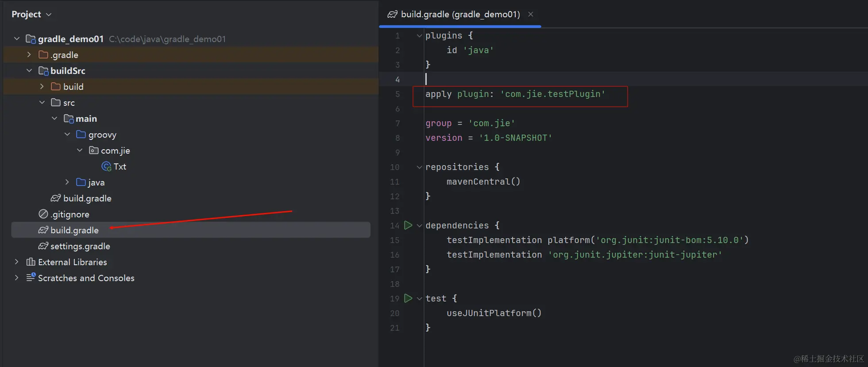This screenshot has width=868, height=367.
Task: Click the Gradle icon in editor tab
Action: pyautogui.click(x=393, y=15)
